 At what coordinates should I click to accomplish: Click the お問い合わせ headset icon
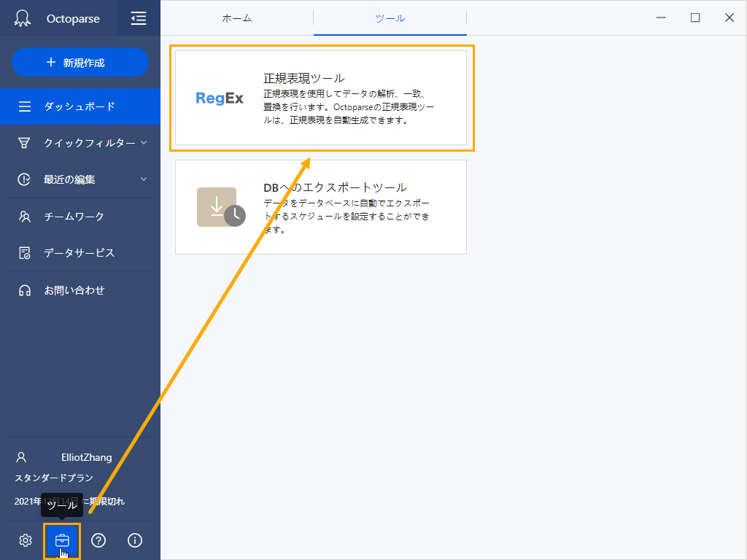point(24,290)
